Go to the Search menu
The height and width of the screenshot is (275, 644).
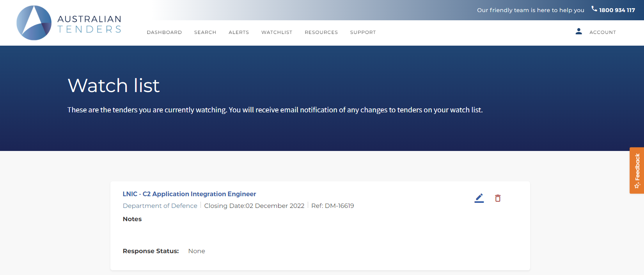[205, 32]
